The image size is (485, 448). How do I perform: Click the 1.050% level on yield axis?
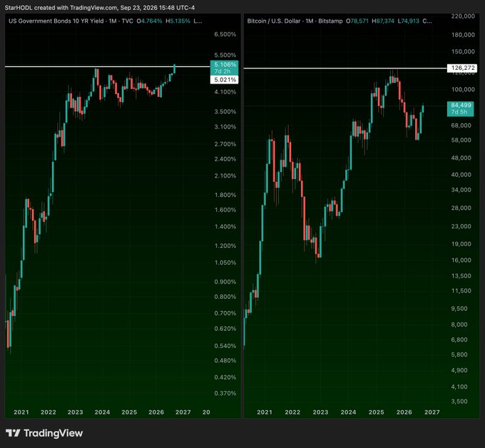pos(225,263)
